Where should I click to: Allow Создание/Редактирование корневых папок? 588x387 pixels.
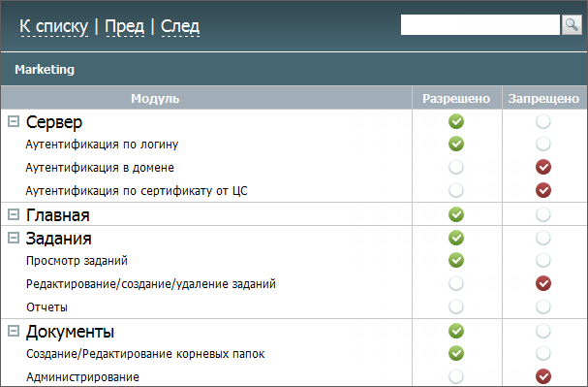(x=456, y=353)
